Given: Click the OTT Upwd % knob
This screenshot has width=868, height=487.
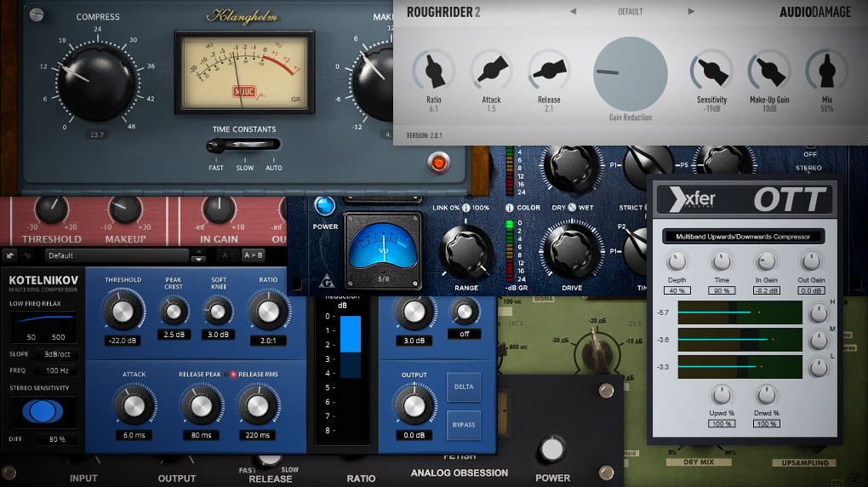Looking at the screenshot, I should point(722,395).
